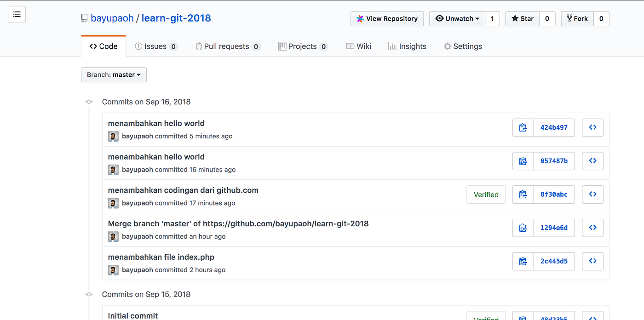The image size is (644, 320).
Task: Click the View Repository button
Action: (387, 18)
